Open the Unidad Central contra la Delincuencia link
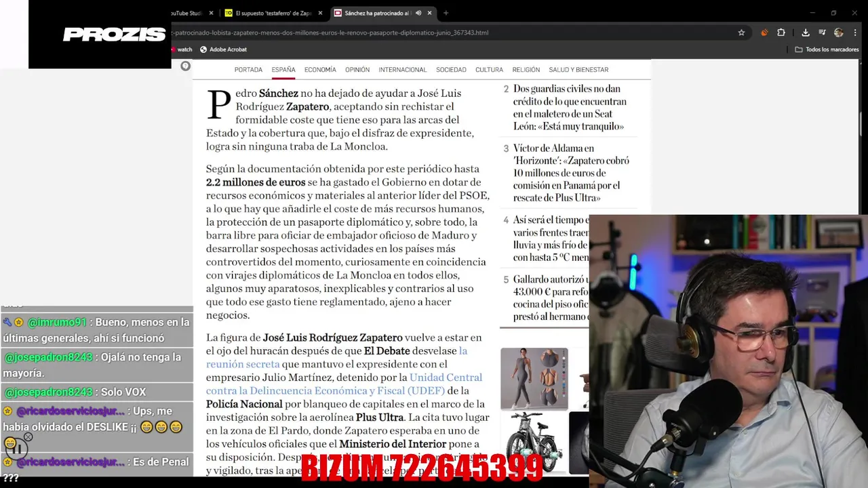Screen dimensions: 868x488 click(344, 384)
